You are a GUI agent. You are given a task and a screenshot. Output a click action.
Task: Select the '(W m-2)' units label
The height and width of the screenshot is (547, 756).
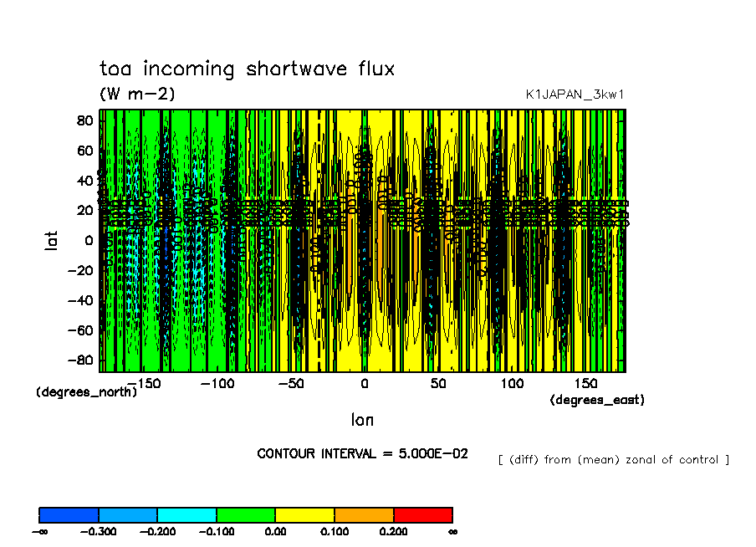point(137,94)
